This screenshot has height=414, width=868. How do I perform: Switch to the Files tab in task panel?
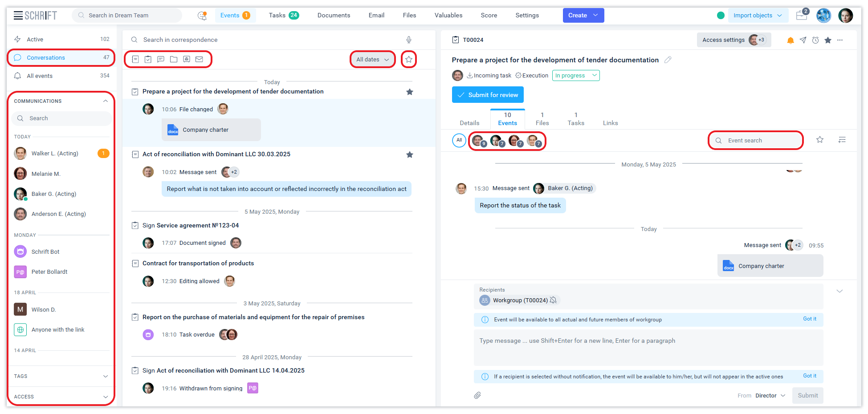coord(542,119)
